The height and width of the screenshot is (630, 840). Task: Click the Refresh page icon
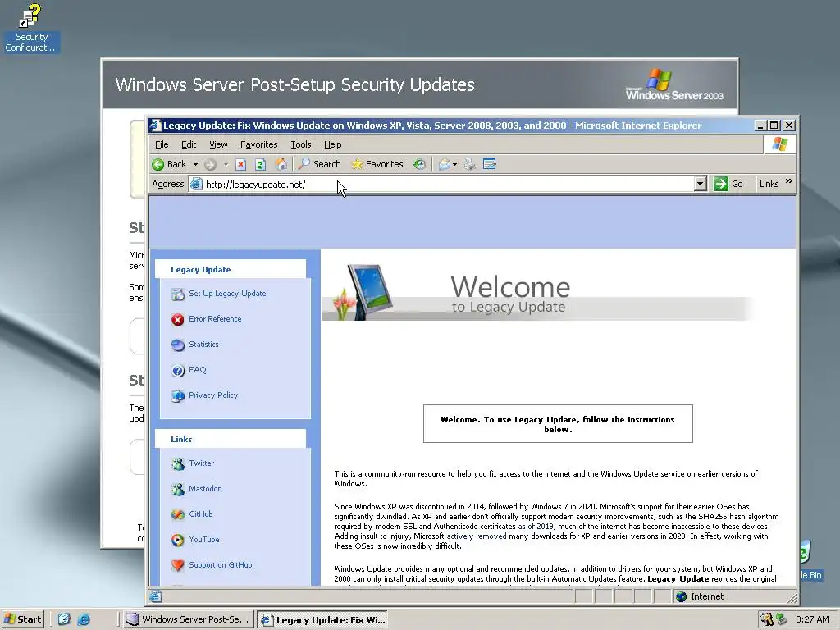pyautogui.click(x=260, y=164)
